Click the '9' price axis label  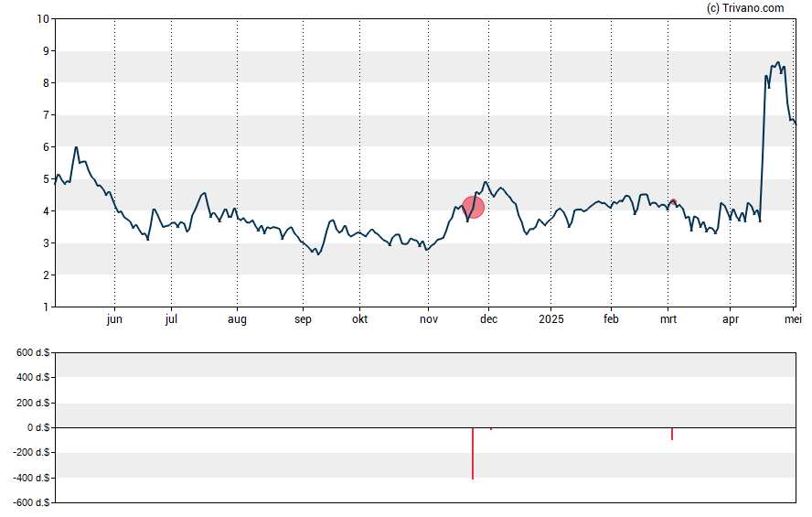point(46,50)
